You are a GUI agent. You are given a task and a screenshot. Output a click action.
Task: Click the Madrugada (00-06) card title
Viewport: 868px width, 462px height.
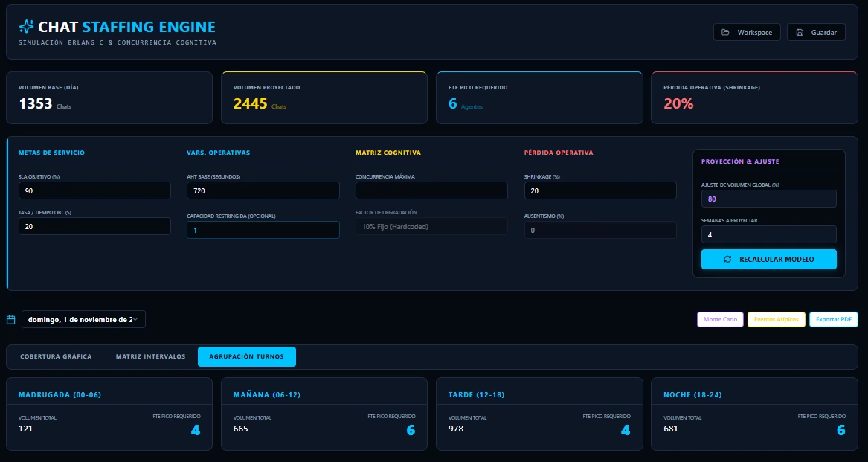pos(60,395)
